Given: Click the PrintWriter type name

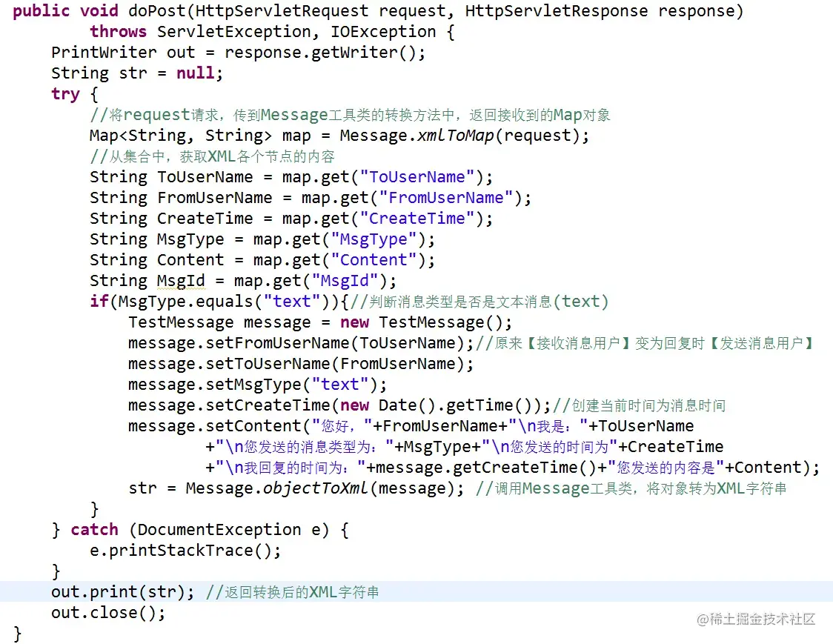Looking at the screenshot, I should pos(104,53).
